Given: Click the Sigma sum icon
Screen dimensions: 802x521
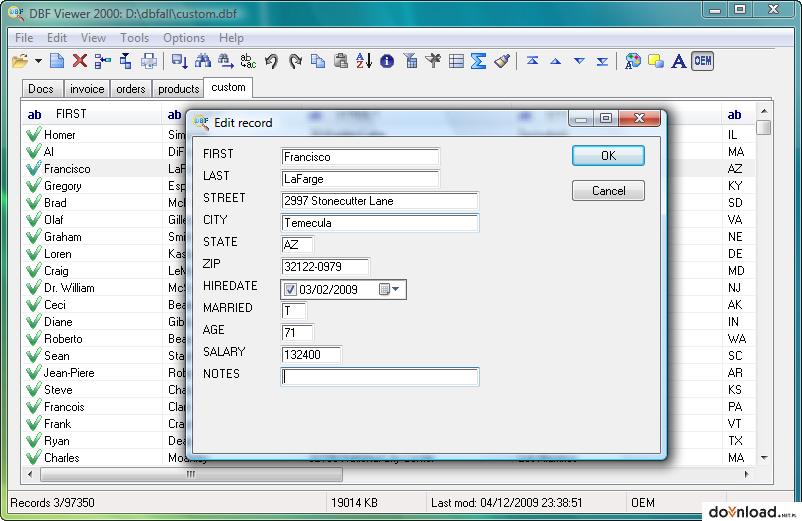Looking at the screenshot, I should coord(478,61).
